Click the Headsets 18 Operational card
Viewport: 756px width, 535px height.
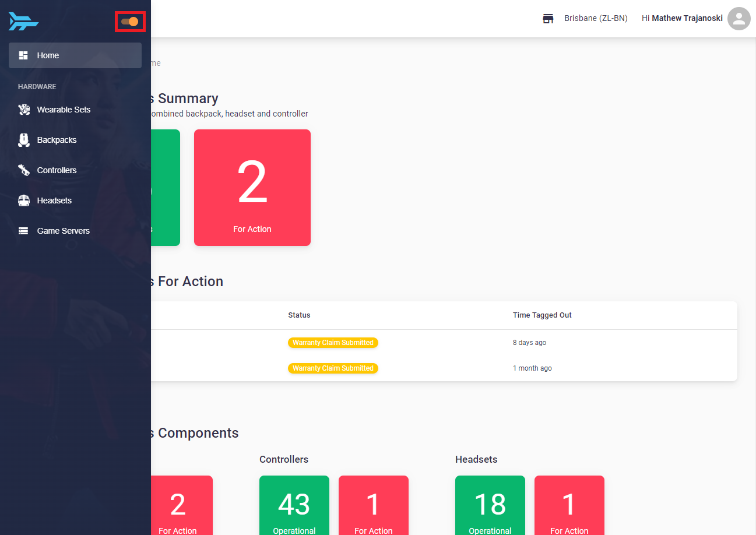(x=490, y=505)
